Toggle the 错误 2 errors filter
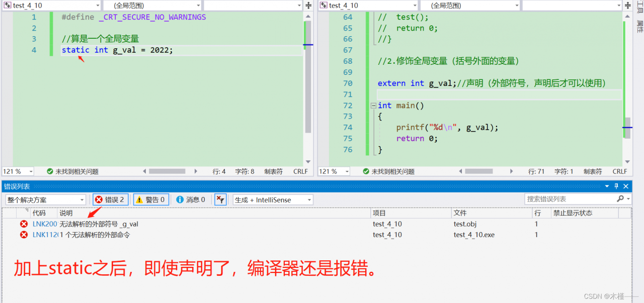 click(110, 199)
